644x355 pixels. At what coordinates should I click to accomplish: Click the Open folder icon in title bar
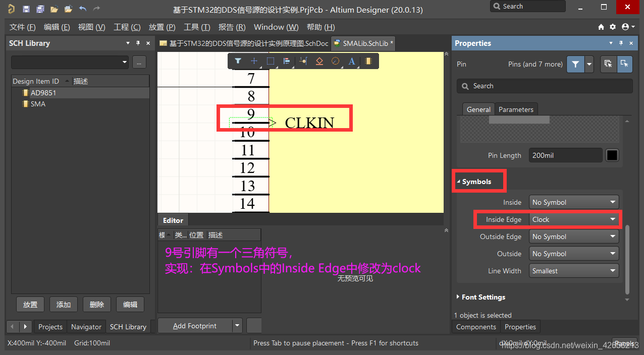[54, 9]
